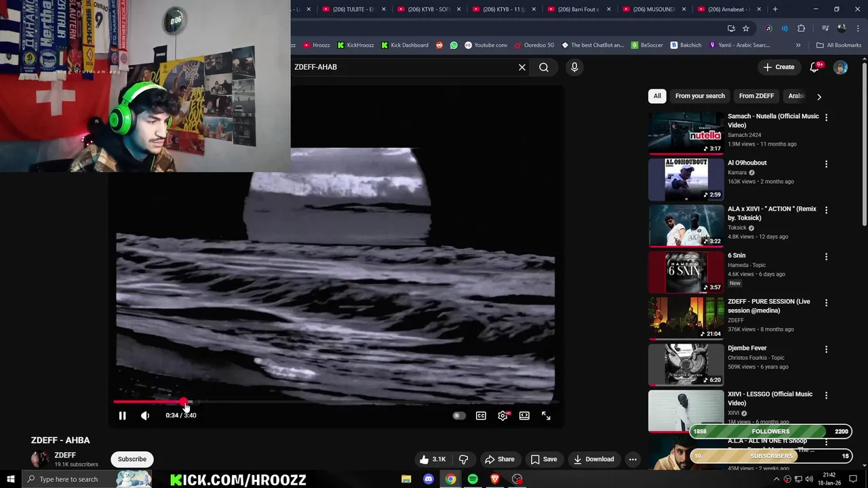Open Chrome three-dot menu
Image resolution: width=868 pixels, height=488 pixels.
858,28
